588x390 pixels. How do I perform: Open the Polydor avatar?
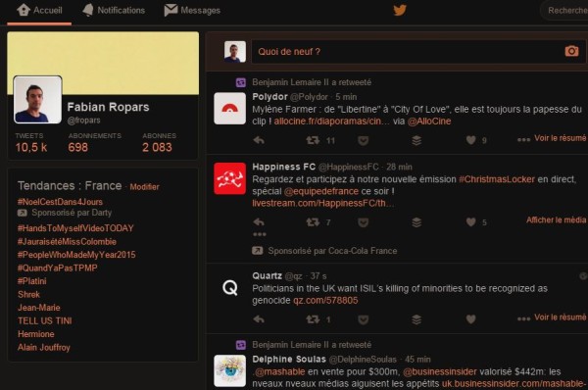(230, 109)
